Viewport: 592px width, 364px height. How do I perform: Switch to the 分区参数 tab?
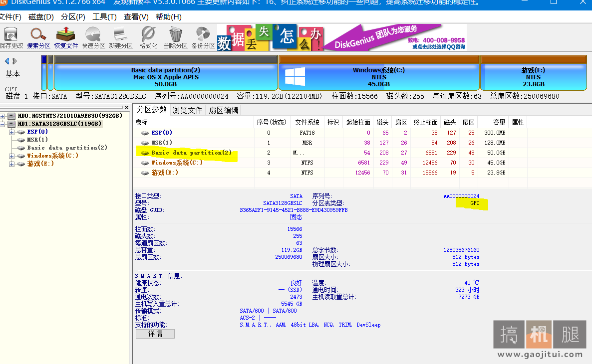point(151,109)
